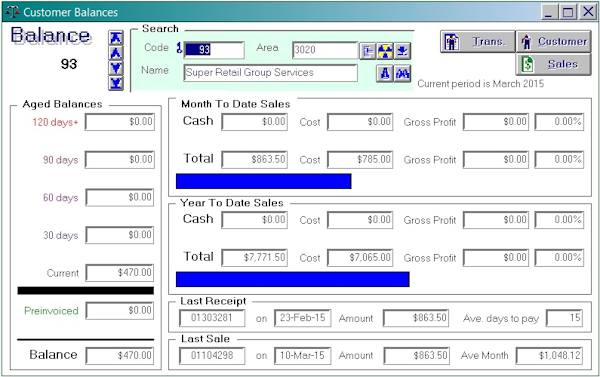The image size is (600, 377).
Task: Click the Year To Date blue bar
Action: point(293,279)
